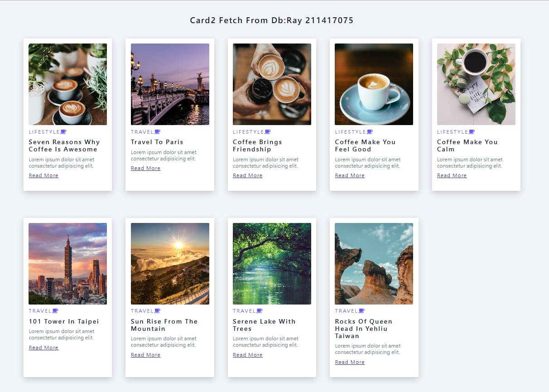Follow Read More on Rocks Of Queen Head card

pyautogui.click(x=350, y=362)
